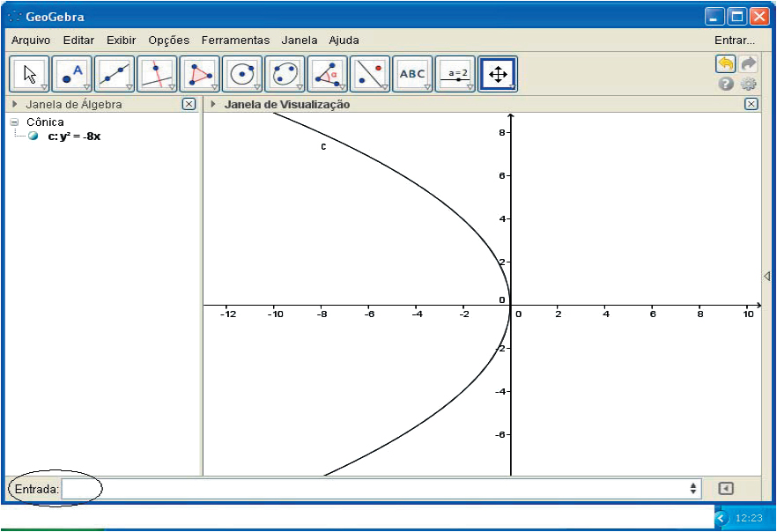Screen dimensions: 777x532
Task: Click the Entrar... sign-in button
Action: tap(734, 41)
